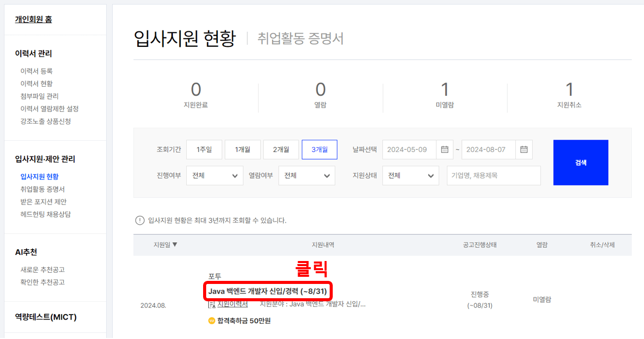
Task: Open the 진행여부 dropdown
Action: click(x=214, y=175)
